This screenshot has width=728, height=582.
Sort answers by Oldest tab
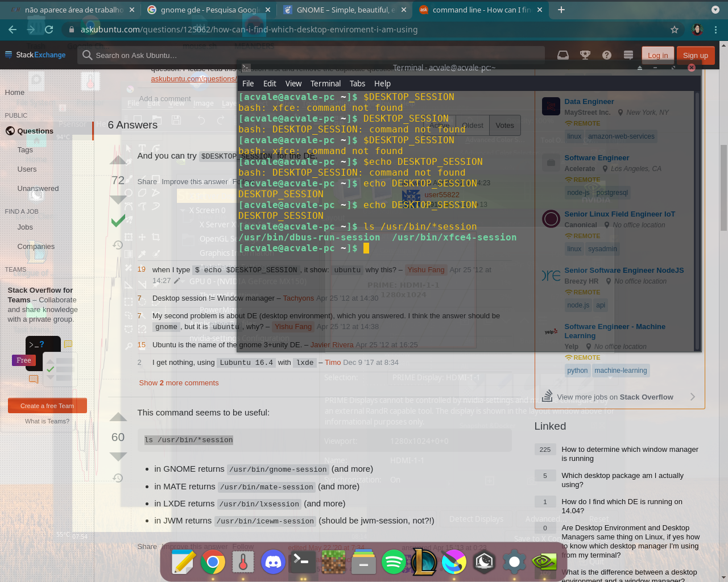[472, 126]
